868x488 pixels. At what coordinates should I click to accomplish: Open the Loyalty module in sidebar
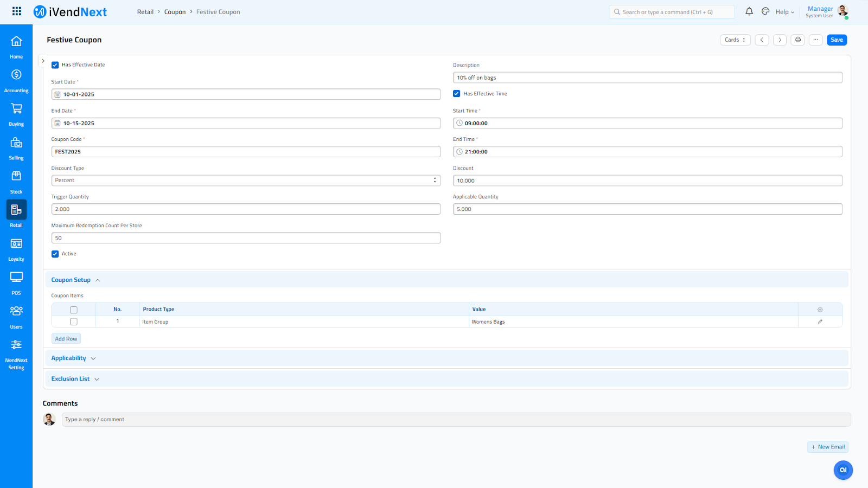point(16,249)
